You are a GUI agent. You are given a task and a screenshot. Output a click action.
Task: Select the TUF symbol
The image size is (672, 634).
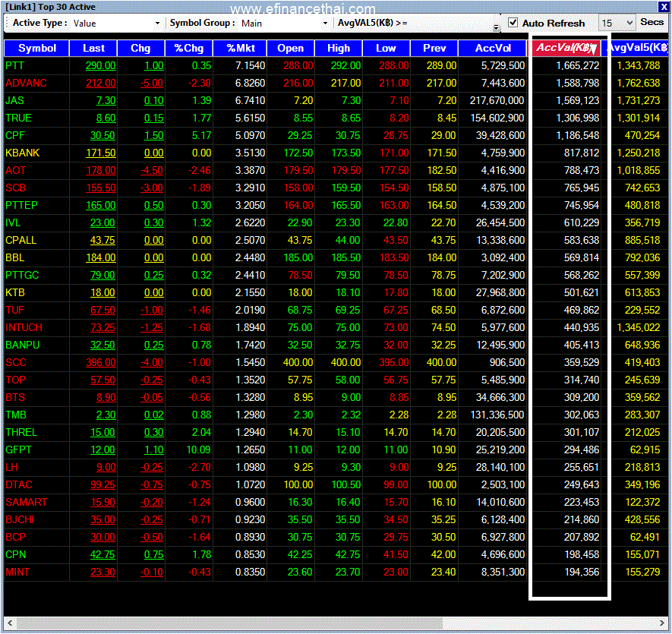(15, 310)
